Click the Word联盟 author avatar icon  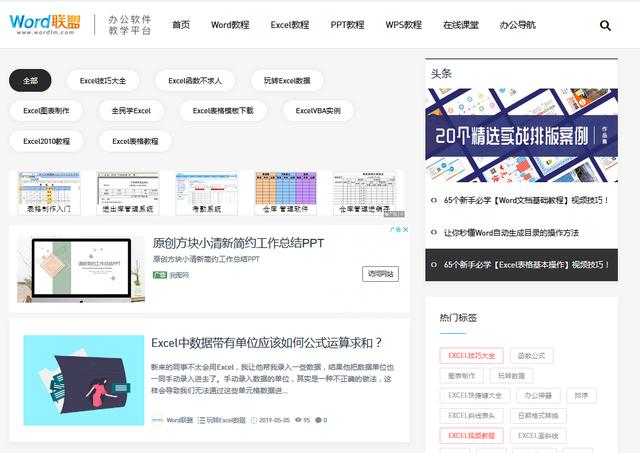pos(157,420)
